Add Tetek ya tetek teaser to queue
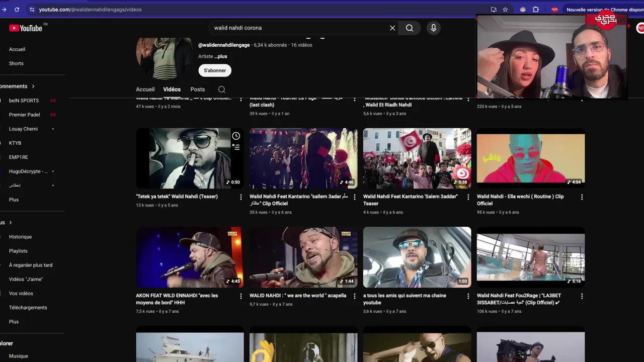 pos(236,147)
